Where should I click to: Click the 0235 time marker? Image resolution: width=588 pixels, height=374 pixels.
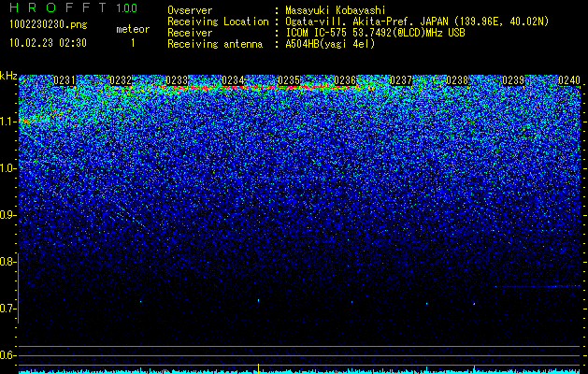(x=289, y=80)
